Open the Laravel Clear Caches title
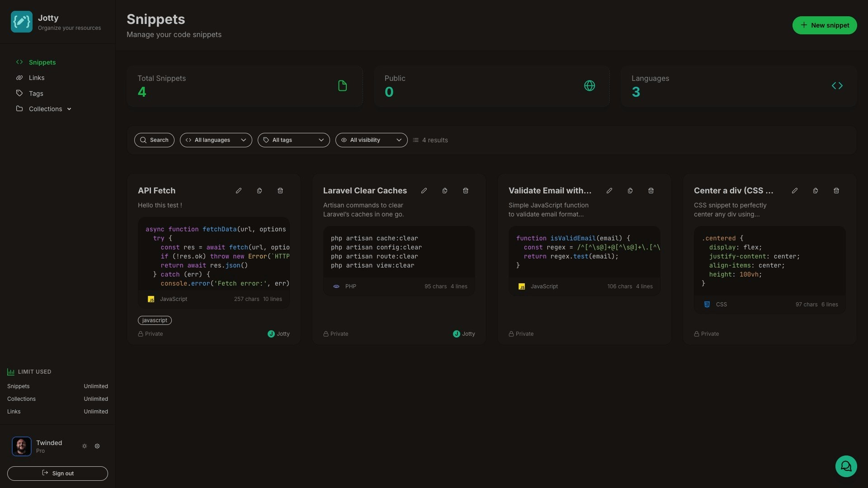The width and height of the screenshot is (868, 488). [x=365, y=191]
